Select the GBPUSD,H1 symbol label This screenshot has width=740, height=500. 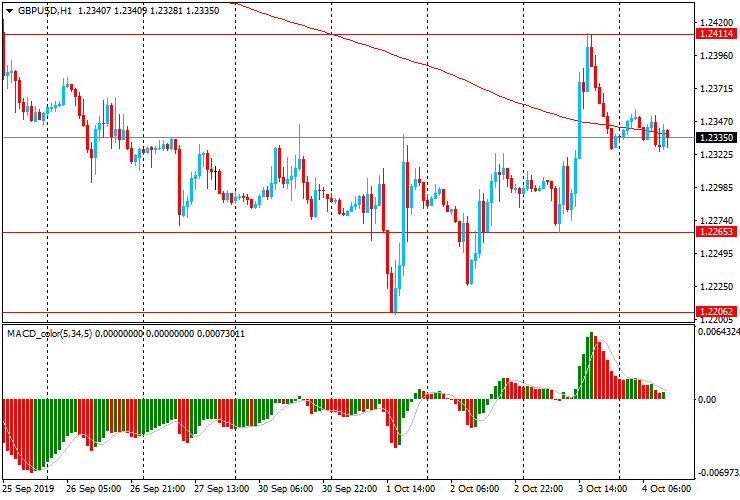[45, 10]
